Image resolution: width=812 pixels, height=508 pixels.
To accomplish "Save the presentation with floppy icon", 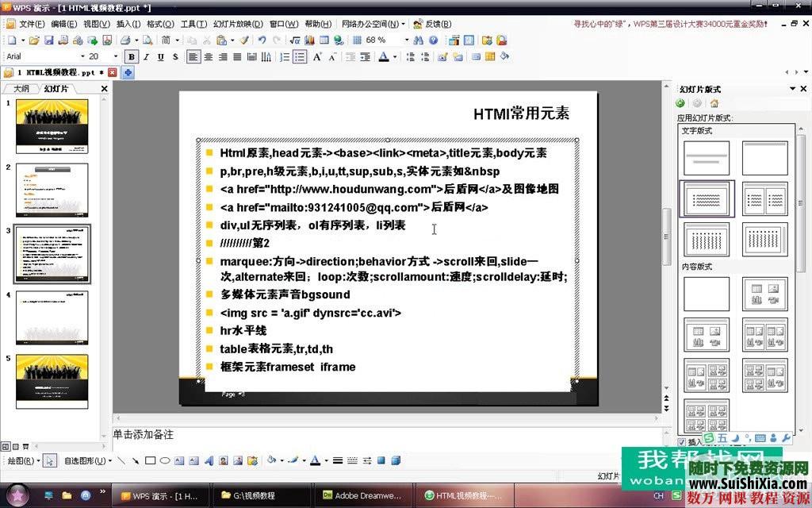I will tap(48, 40).
